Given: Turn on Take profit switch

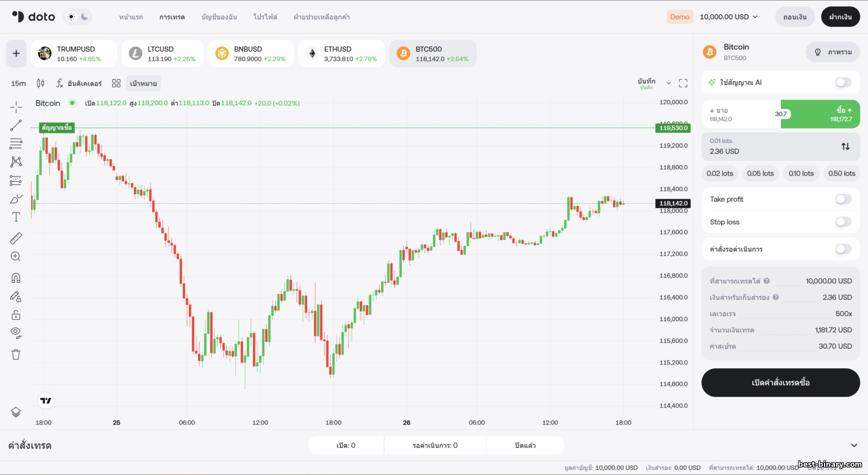Looking at the screenshot, I should 843,199.
